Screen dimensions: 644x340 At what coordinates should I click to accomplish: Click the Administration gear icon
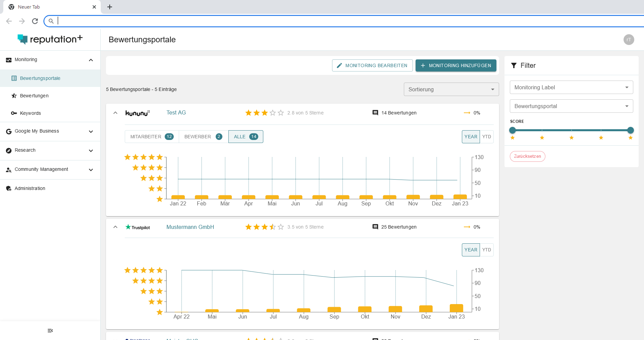click(9, 189)
